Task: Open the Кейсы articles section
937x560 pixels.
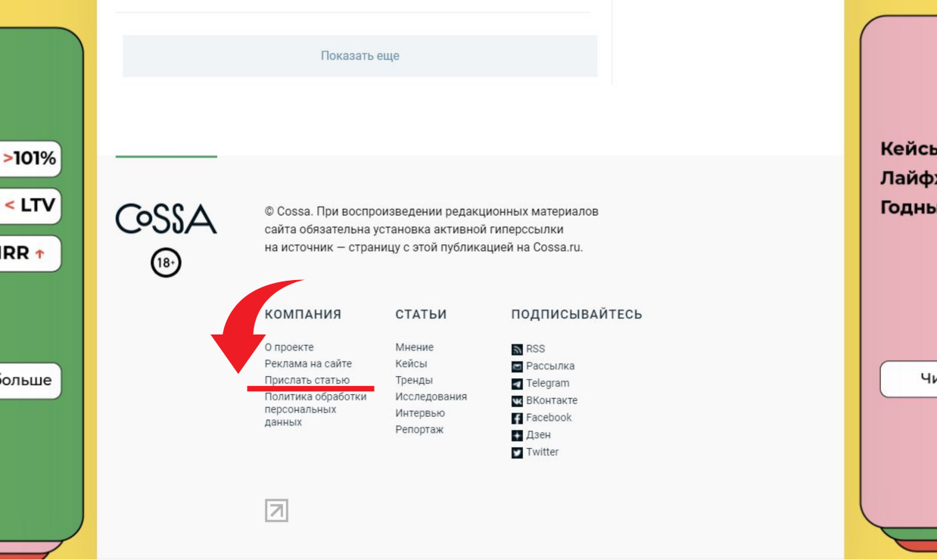Action: [x=411, y=364]
